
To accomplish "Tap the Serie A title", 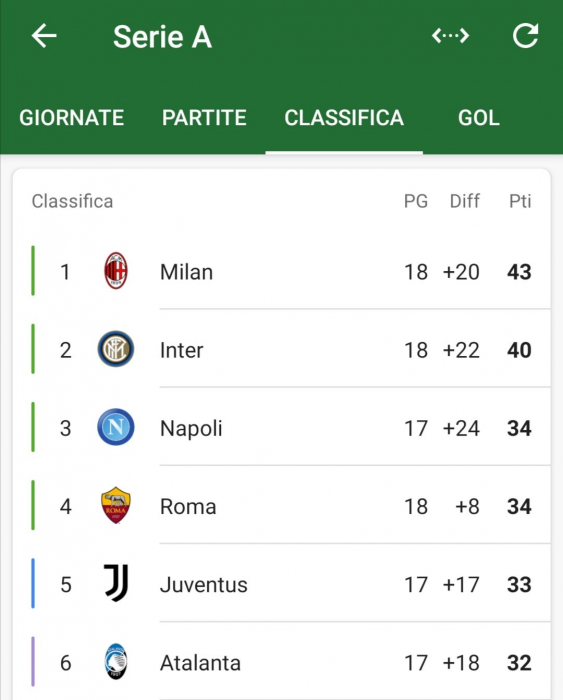I will (x=162, y=37).
